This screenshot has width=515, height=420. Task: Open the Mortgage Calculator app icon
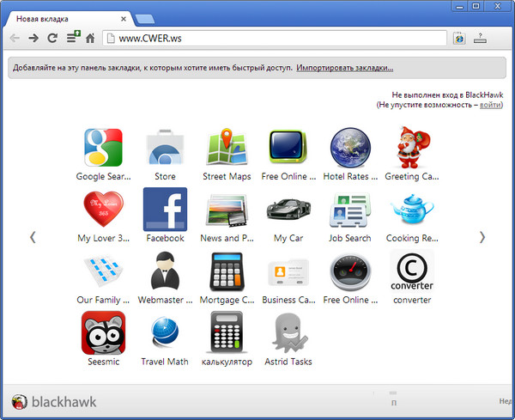(227, 271)
